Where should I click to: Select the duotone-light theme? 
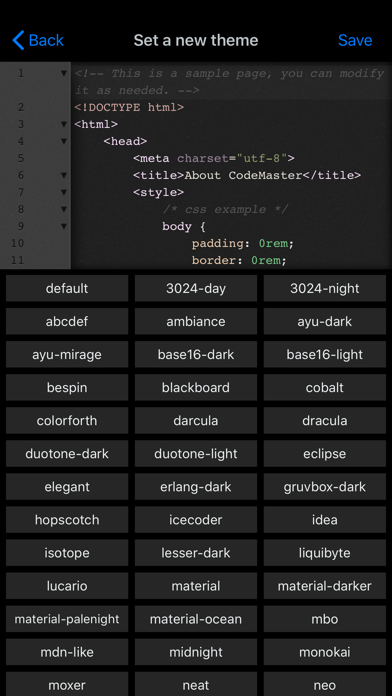click(196, 454)
